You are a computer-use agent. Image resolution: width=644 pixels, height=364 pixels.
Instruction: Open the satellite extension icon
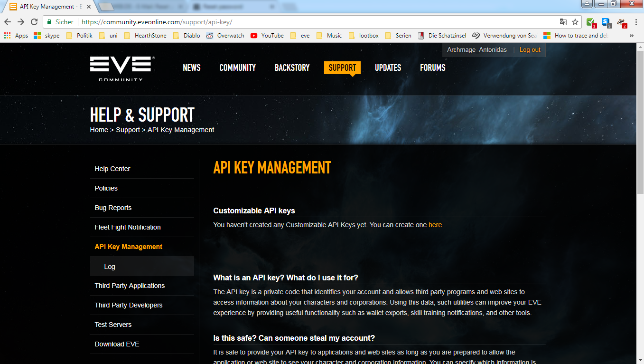pos(621,22)
